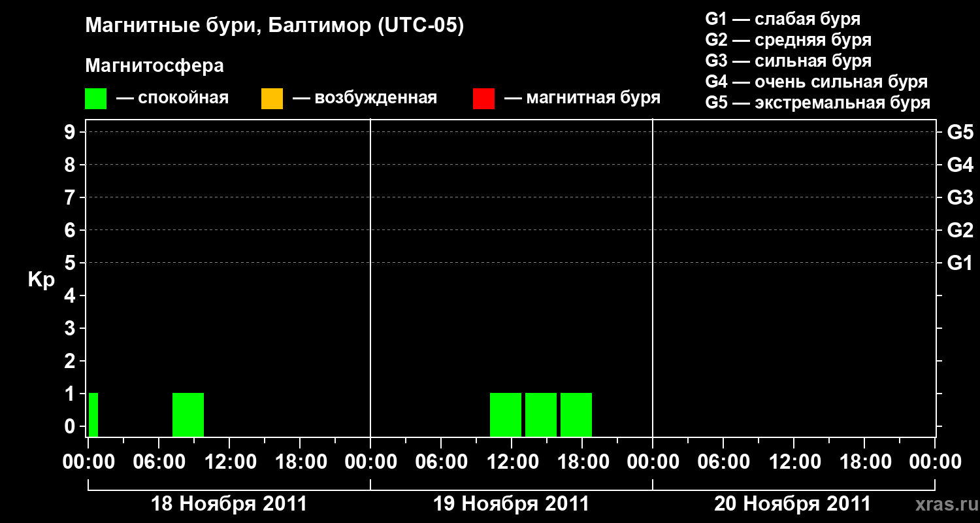The height and width of the screenshot is (523, 980).
Task: Click the '06:00' time label under 18 Ноября
Action: [159, 462]
